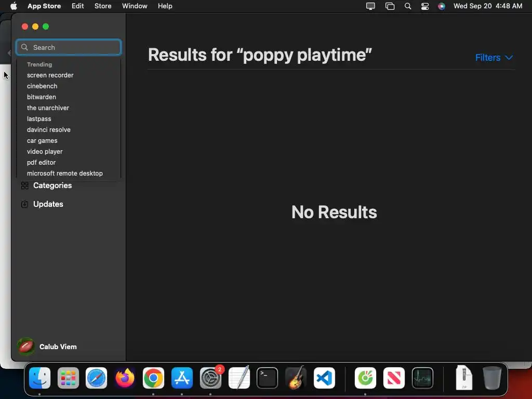Open Activity Monitor from the Dock

tap(422, 378)
